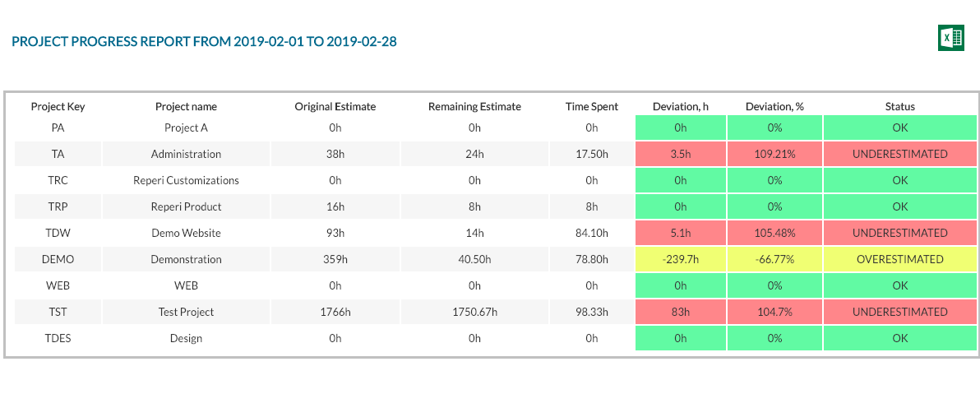
Task: Click the -239.7h deviation cell
Action: pyautogui.click(x=681, y=259)
